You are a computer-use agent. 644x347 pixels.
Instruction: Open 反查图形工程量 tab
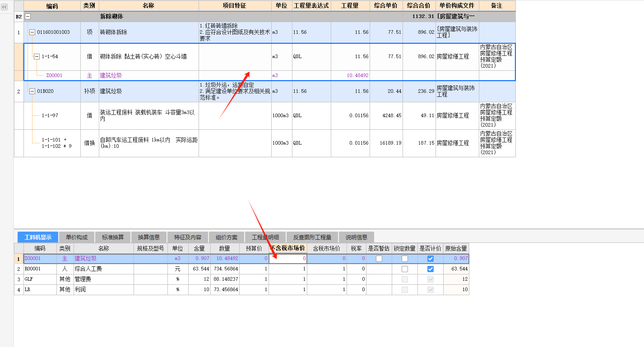click(x=312, y=237)
